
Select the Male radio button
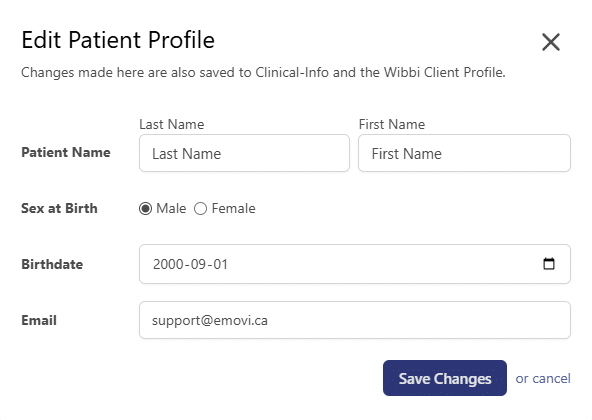[x=145, y=208]
